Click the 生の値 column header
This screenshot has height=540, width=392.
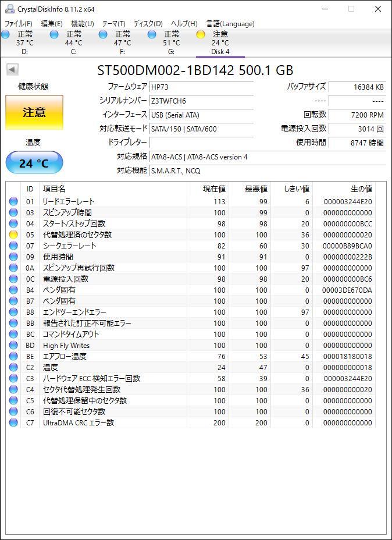tap(344, 189)
